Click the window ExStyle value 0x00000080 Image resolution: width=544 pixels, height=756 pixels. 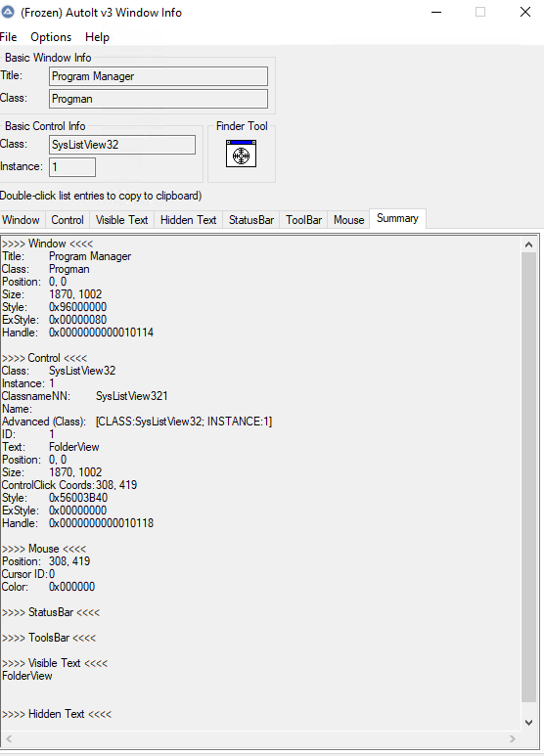(77, 320)
